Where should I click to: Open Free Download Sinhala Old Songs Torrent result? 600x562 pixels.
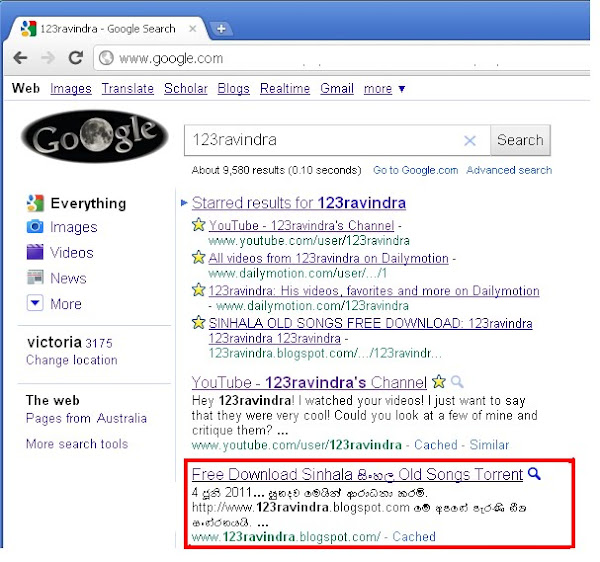coord(357,474)
